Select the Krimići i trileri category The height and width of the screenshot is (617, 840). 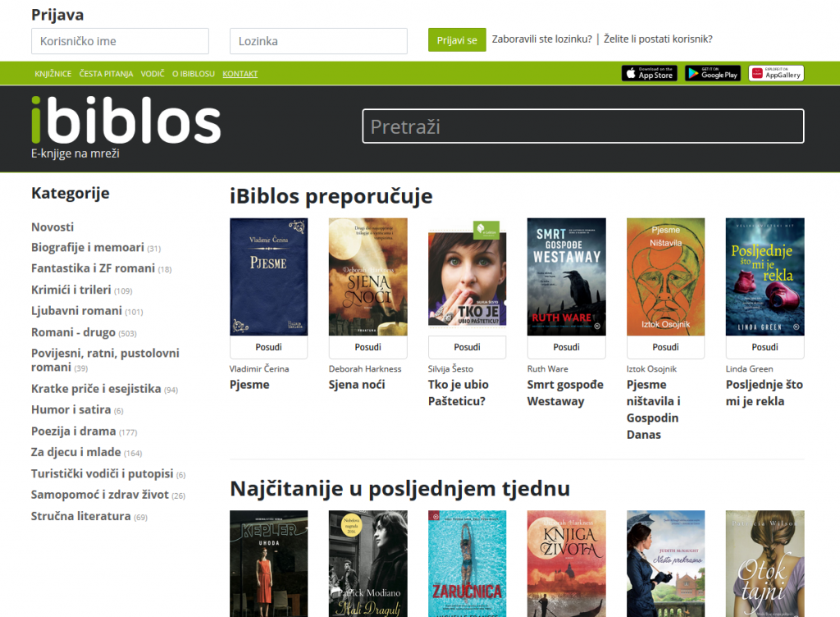click(71, 290)
